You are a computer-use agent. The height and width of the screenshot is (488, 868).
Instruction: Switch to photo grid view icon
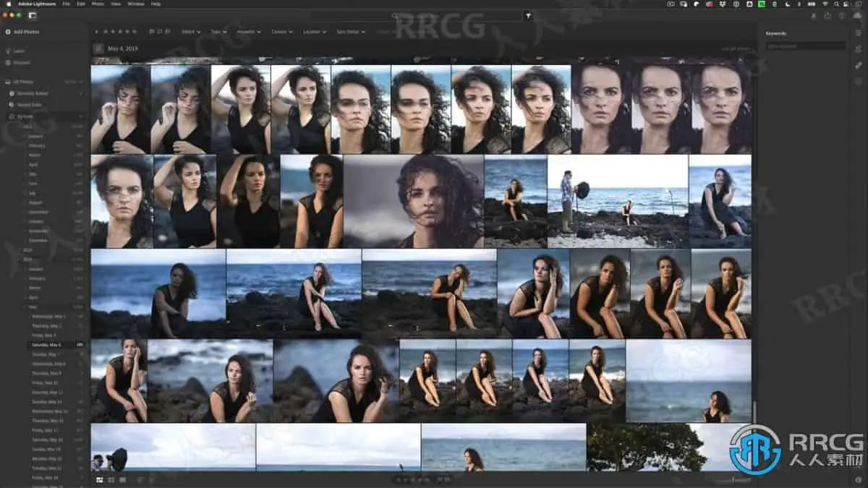pyautogui.click(x=99, y=479)
